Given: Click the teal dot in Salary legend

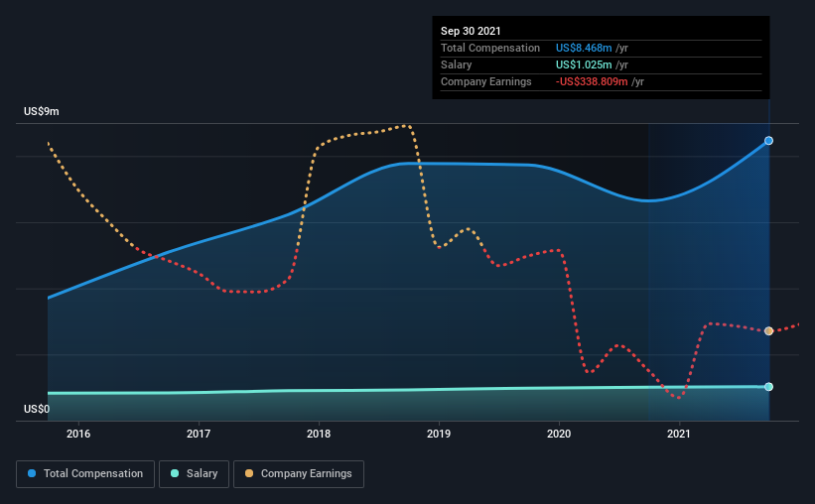Looking at the screenshot, I should pyautogui.click(x=175, y=473).
